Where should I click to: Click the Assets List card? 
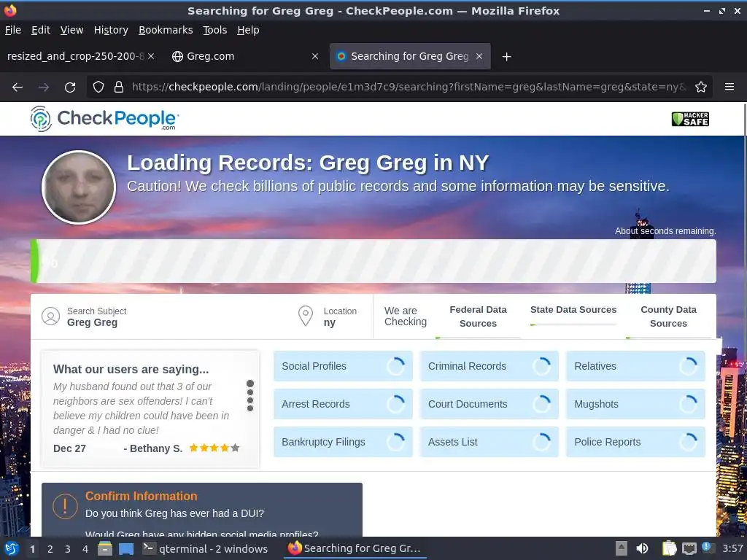[x=489, y=442]
